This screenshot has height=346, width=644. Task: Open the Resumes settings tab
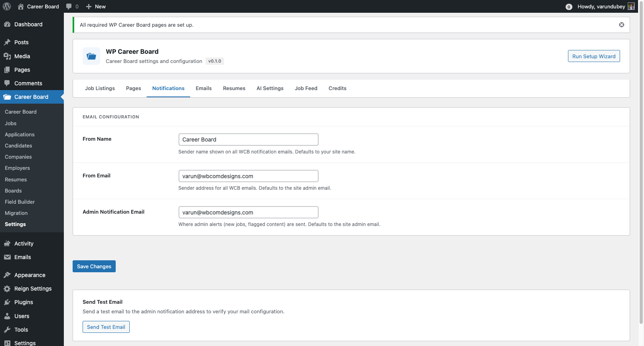point(234,88)
